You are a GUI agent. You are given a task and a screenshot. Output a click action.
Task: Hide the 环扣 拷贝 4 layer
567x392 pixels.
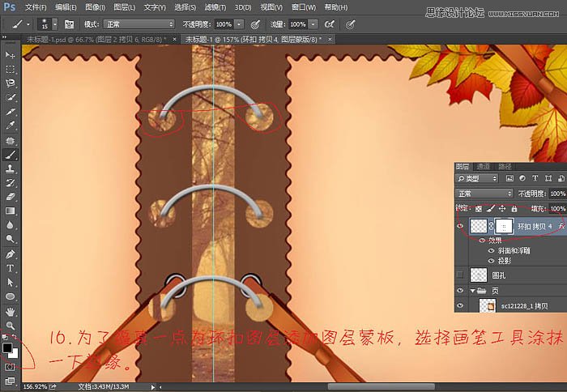pos(461,228)
